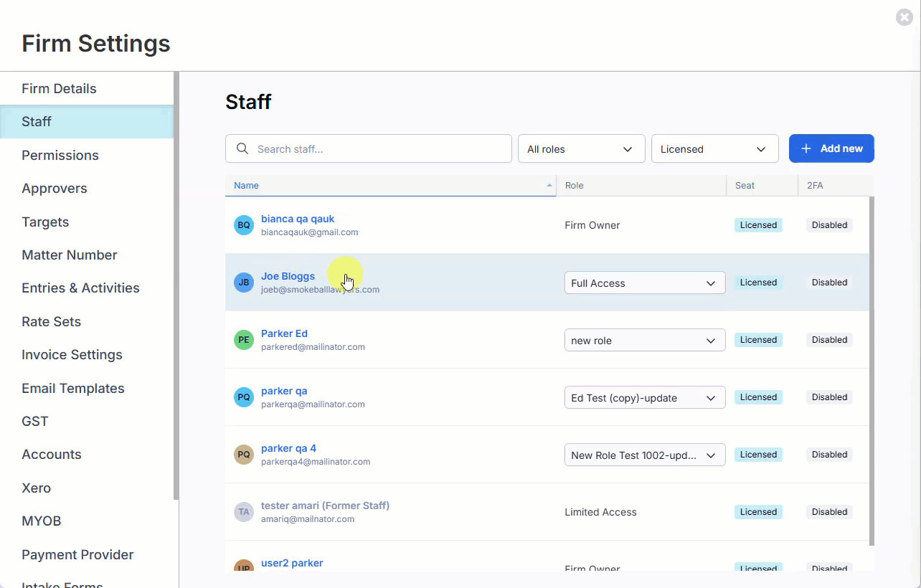Open the All roles filter dropdown
The image size is (921, 588).
[581, 149]
